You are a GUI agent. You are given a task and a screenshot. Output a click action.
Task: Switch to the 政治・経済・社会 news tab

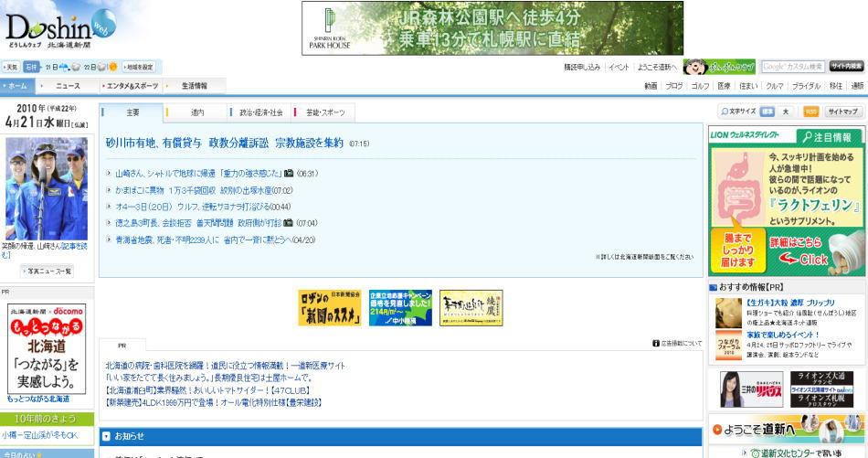[260, 112]
